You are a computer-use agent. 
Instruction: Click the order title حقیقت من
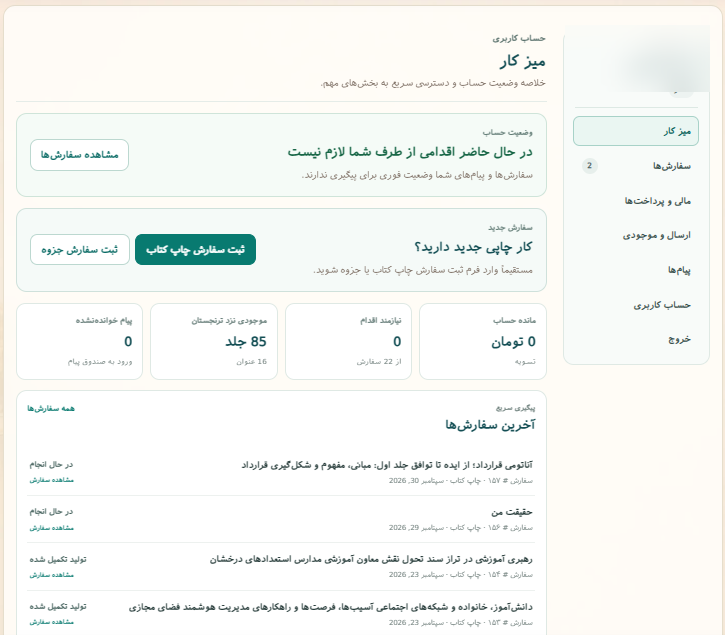coord(512,512)
